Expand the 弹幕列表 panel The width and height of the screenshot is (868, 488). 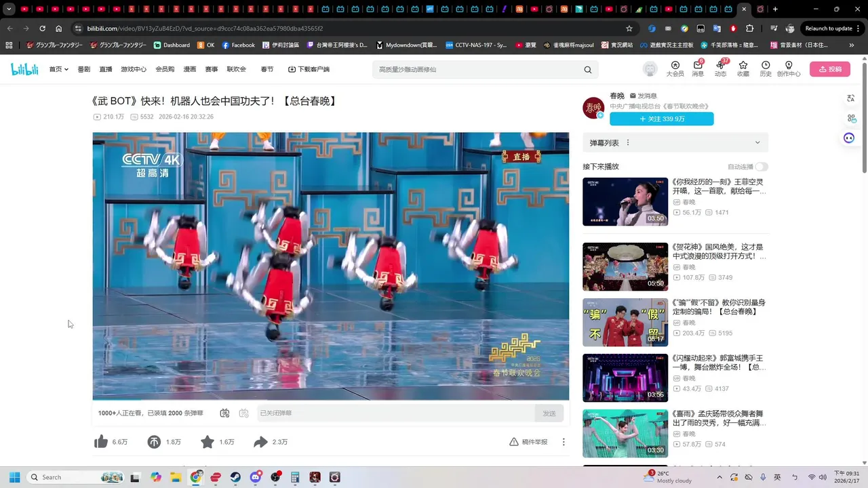coord(757,142)
